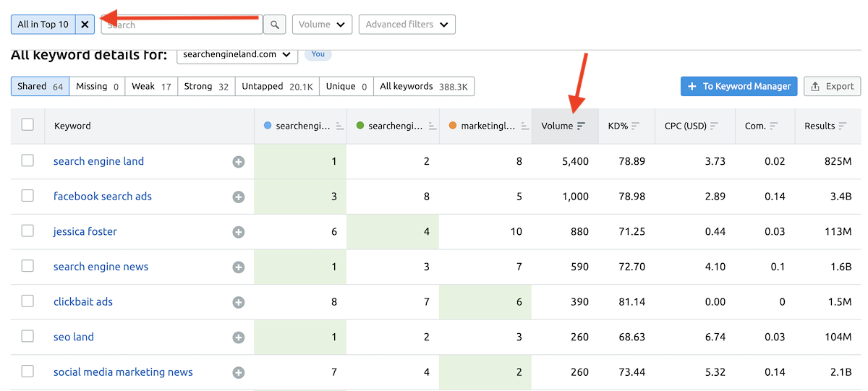This screenshot has height=391, width=868.
Task: Add 'jessica foster' with plus icon
Action: [239, 232]
